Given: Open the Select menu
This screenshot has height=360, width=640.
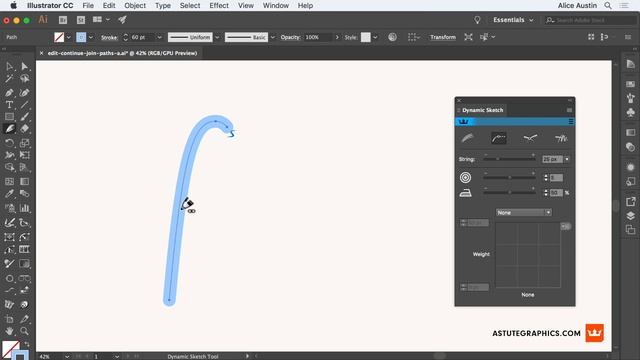Looking at the screenshot, I should [x=190, y=6].
